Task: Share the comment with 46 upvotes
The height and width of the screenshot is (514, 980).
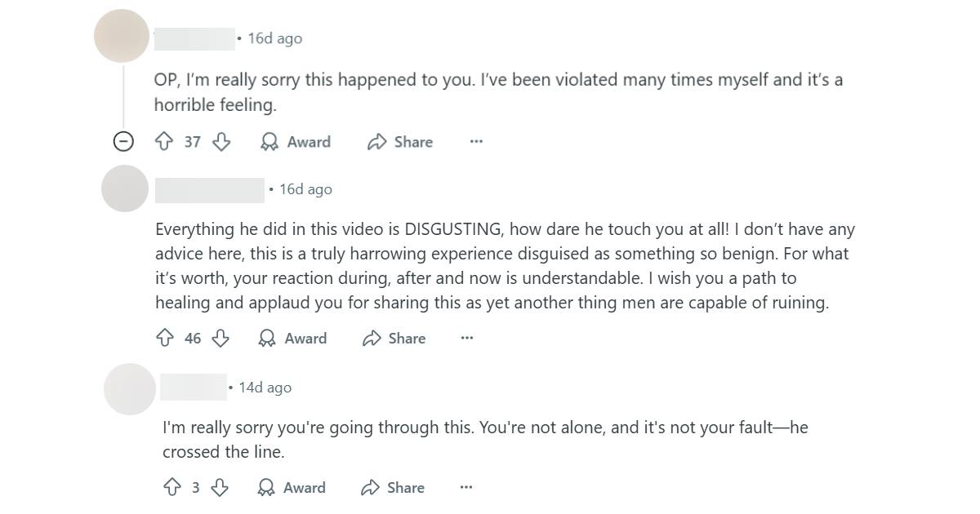Action: 394,339
